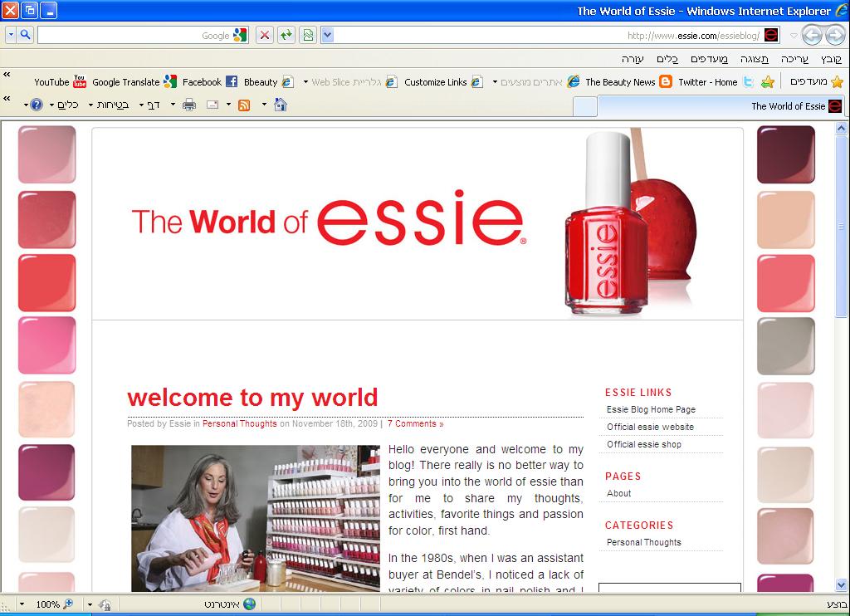
Task: Click the Forward navigation button
Action: pyautogui.click(x=812, y=36)
